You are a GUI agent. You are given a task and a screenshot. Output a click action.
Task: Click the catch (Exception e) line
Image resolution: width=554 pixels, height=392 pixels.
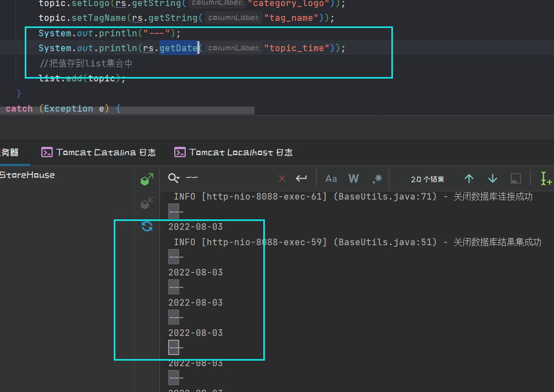(63, 109)
